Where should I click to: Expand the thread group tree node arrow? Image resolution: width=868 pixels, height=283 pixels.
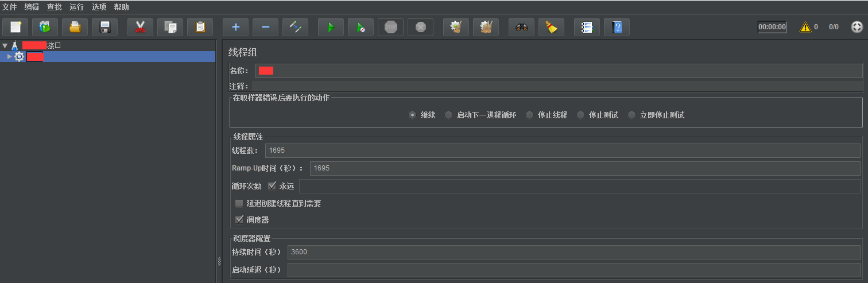pyautogui.click(x=9, y=56)
